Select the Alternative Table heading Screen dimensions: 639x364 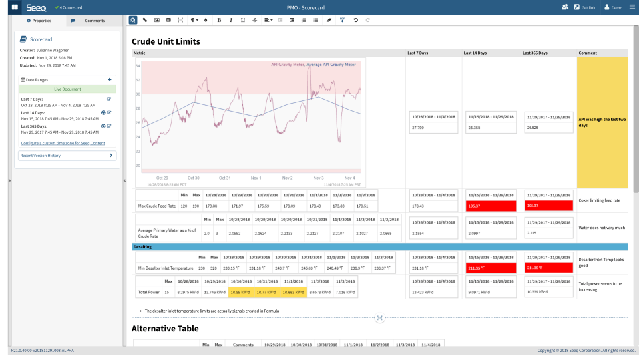click(x=165, y=329)
